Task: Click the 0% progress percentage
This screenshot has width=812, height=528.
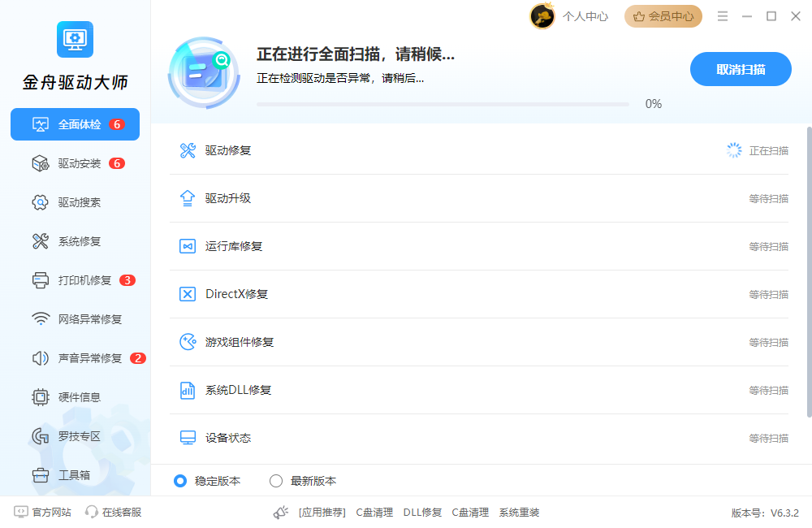Action: 654,104
